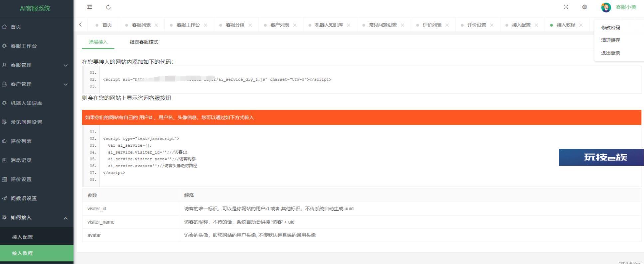Click the 客户管理 sidebar icon
The image size is (644, 264).
(4, 84)
